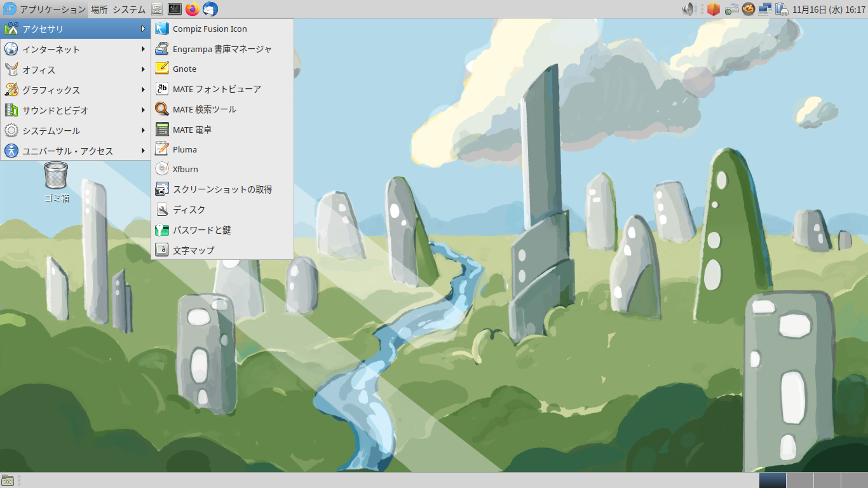Open the システム menu
The height and width of the screenshot is (488, 868).
point(129,9)
